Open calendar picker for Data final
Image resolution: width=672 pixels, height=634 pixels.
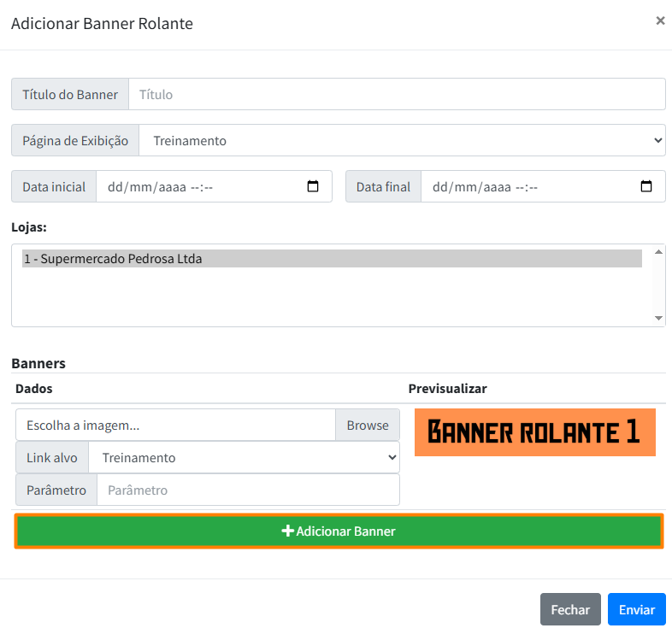(646, 186)
